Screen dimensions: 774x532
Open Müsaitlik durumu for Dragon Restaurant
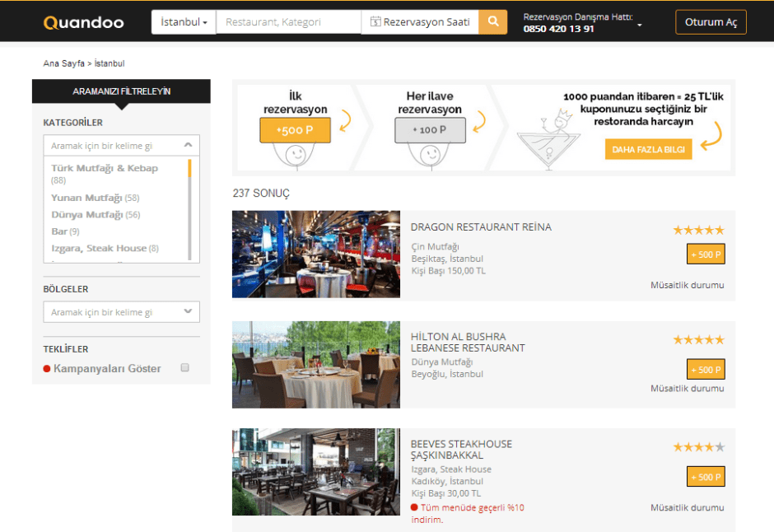(x=687, y=285)
